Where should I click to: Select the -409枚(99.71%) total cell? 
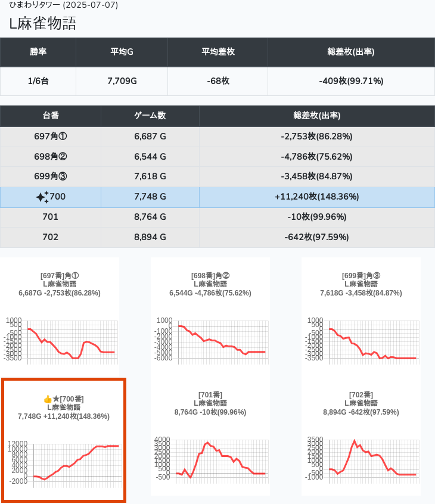[351, 82]
